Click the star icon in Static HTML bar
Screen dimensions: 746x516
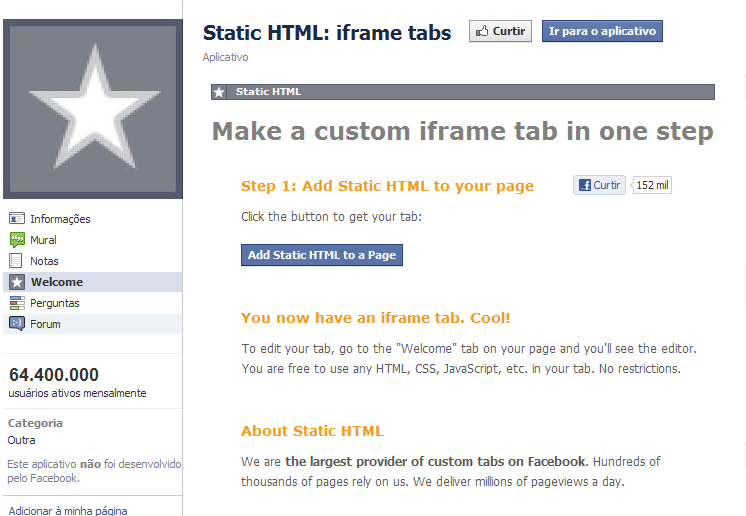click(x=219, y=92)
